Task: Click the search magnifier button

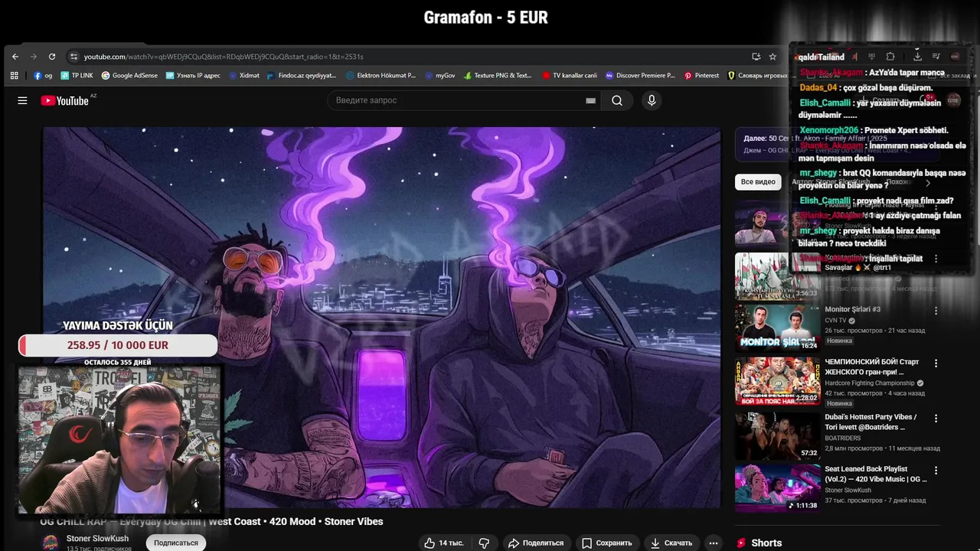Action: coord(617,100)
